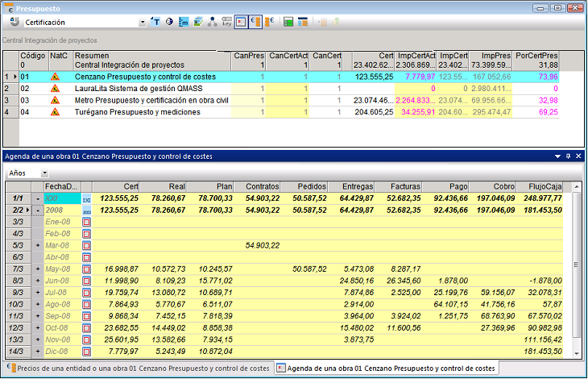Click the magnet icon beside Certificación
Viewport: 588px width, 379px height.
coord(16,23)
